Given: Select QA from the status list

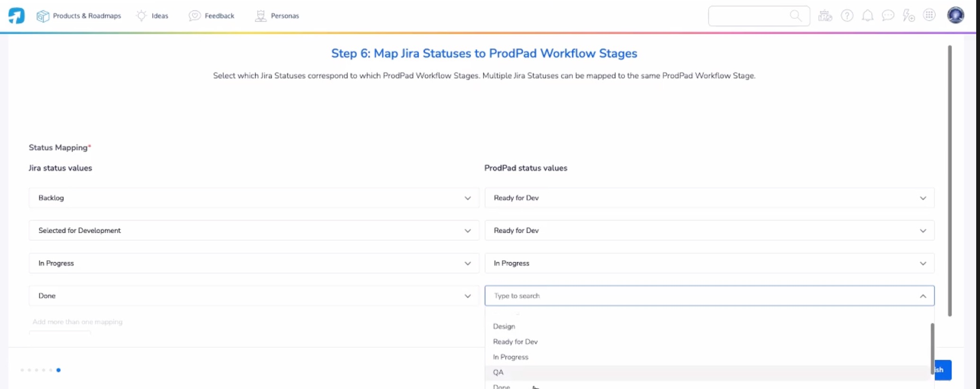Looking at the screenshot, I should 498,372.
